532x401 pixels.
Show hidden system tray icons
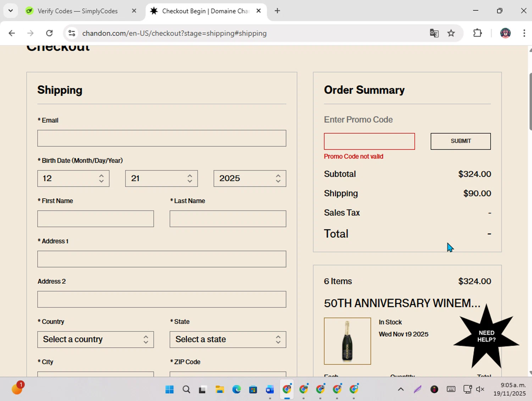(401, 389)
